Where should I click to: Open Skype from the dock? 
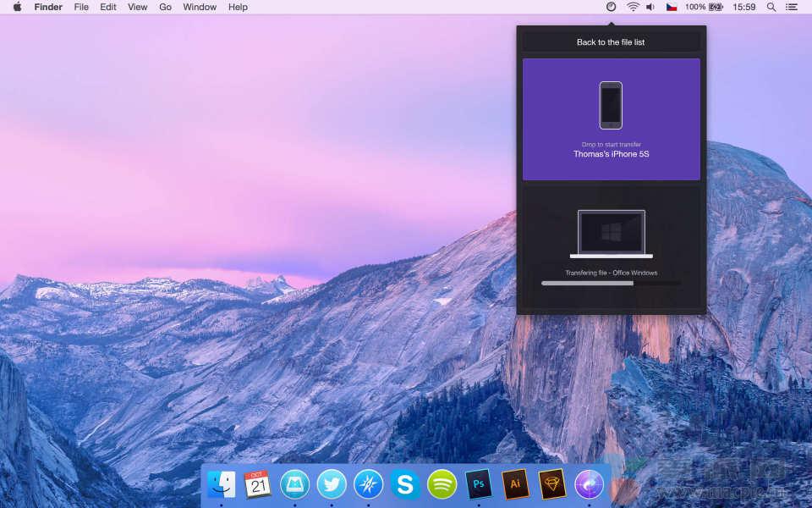point(405,484)
